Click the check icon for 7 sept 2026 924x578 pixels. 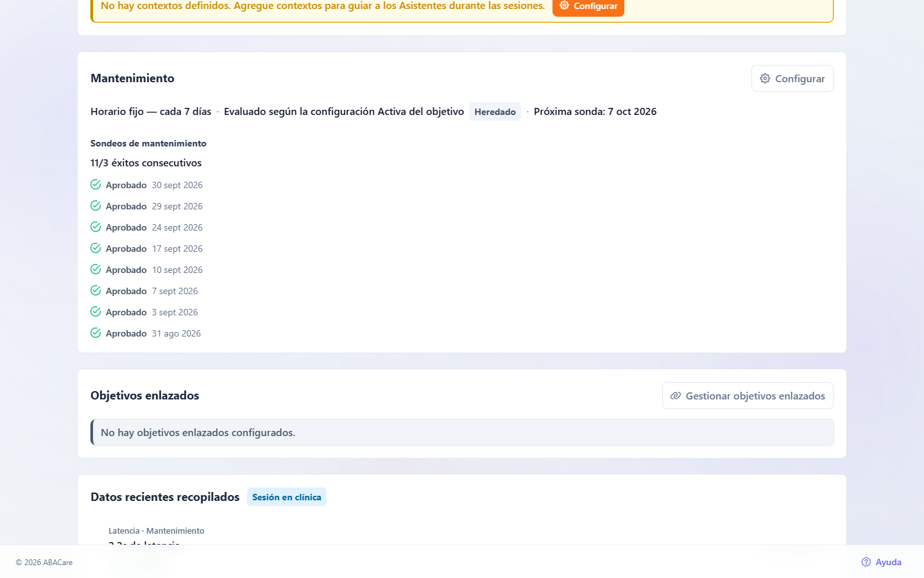(96, 291)
